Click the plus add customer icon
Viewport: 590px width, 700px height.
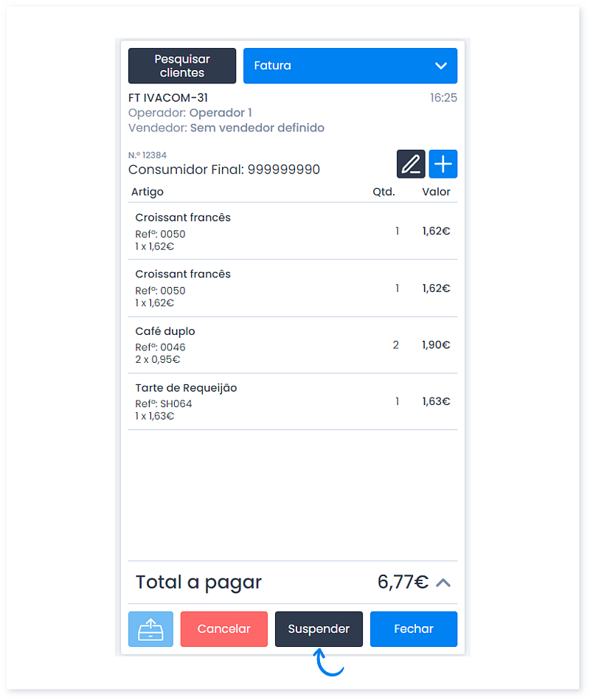point(442,164)
